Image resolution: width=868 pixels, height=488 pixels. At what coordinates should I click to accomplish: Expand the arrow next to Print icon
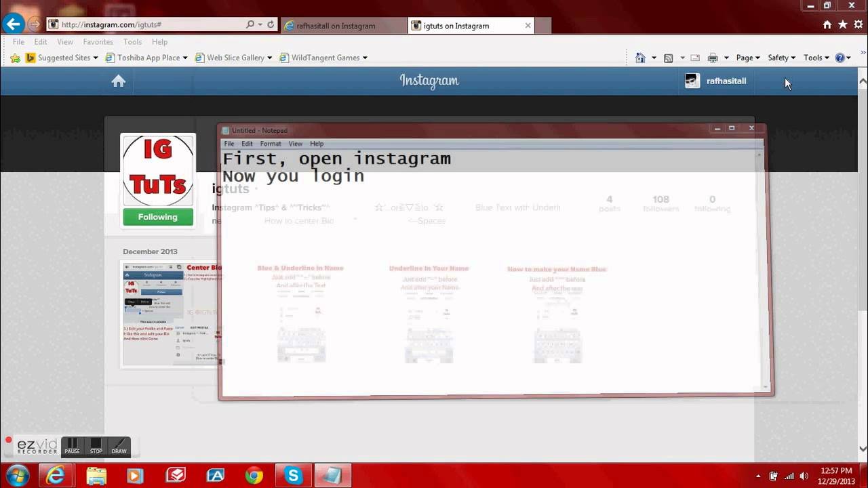726,58
